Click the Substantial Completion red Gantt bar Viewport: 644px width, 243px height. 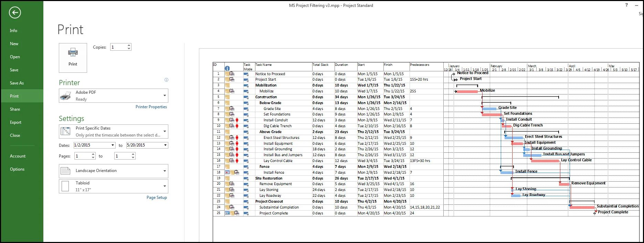click(x=582, y=207)
